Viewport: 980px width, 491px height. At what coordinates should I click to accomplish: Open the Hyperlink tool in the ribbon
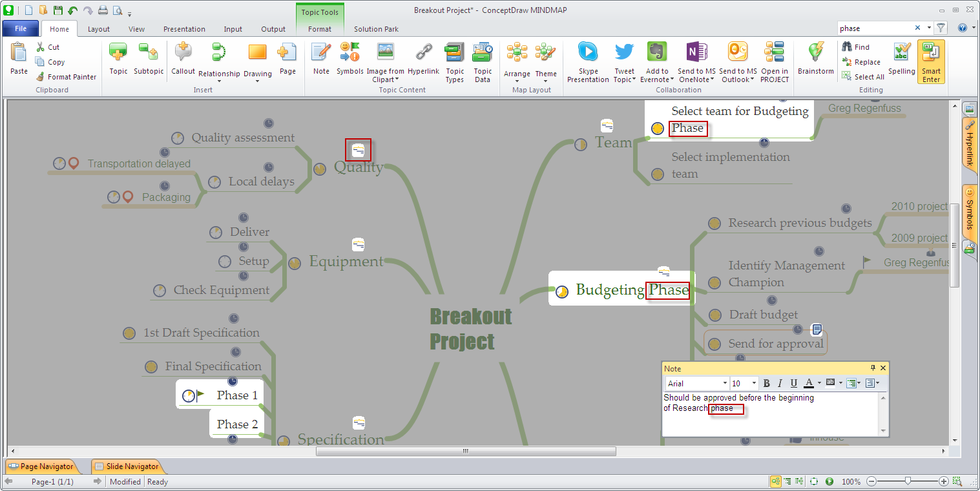(423, 61)
